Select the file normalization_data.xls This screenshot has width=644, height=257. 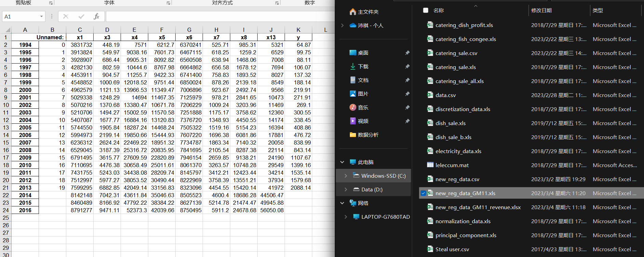pyautogui.click(x=463, y=221)
